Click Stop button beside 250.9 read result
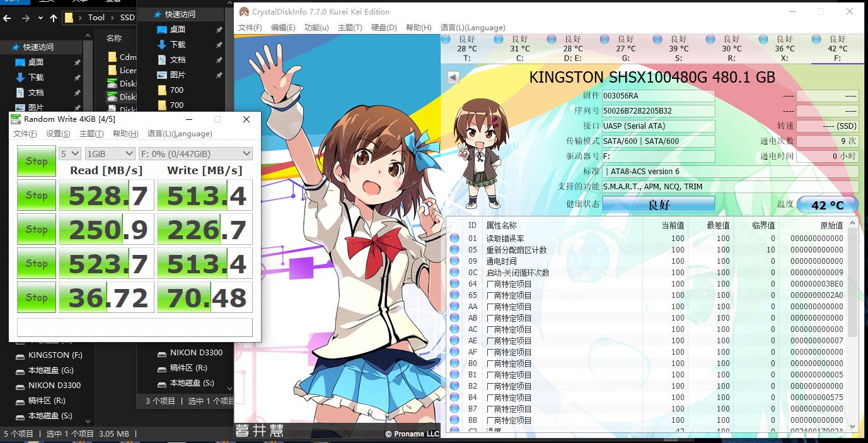Screen dimensions: 868x443 pos(37,229)
